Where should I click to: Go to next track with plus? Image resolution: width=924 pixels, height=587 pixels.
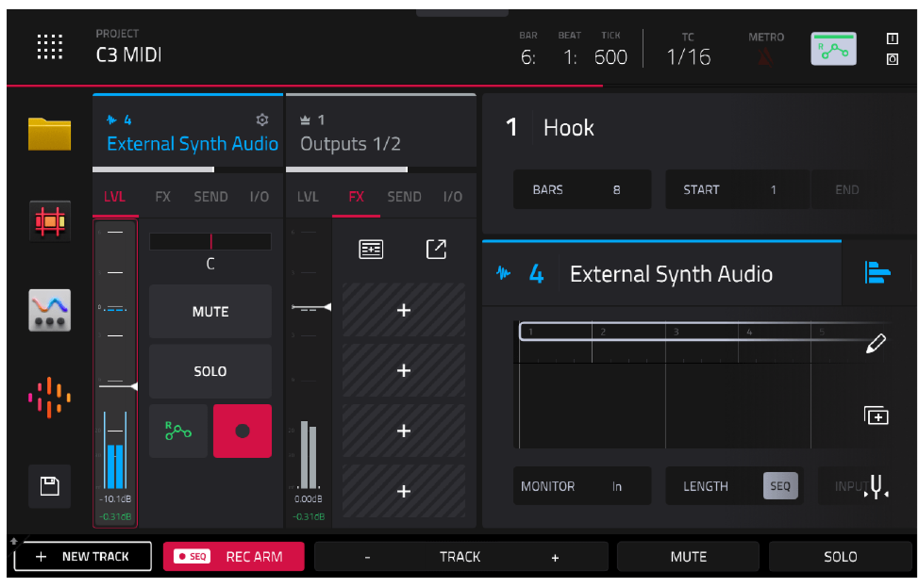pos(555,557)
